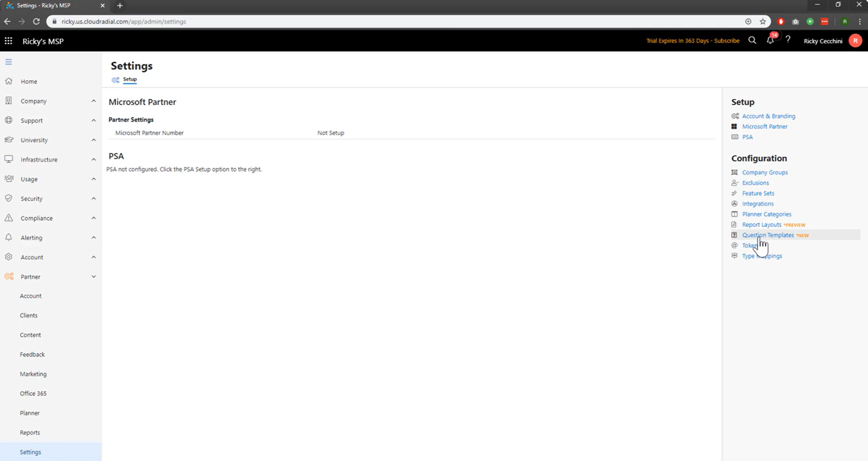Click the Compliance warning triangle icon
The width and height of the screenshot is (868, 461).
pos(9,218)
